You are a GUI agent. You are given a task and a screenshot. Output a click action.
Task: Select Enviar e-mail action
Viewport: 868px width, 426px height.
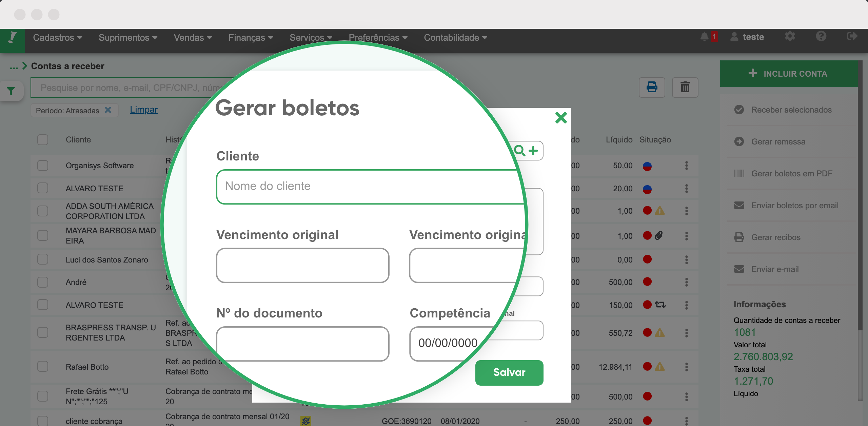tap(767, 269)
